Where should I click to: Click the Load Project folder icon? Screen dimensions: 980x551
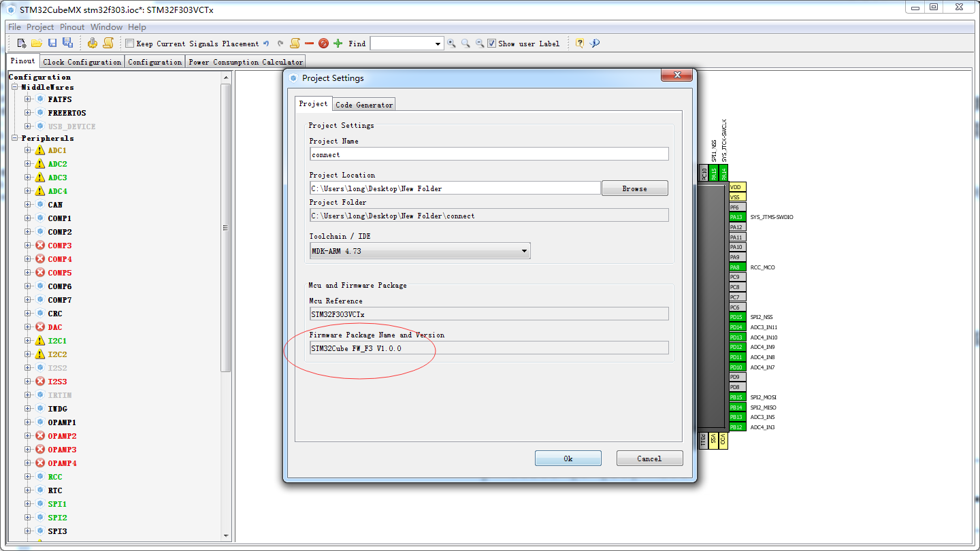[x=37, y=43]
